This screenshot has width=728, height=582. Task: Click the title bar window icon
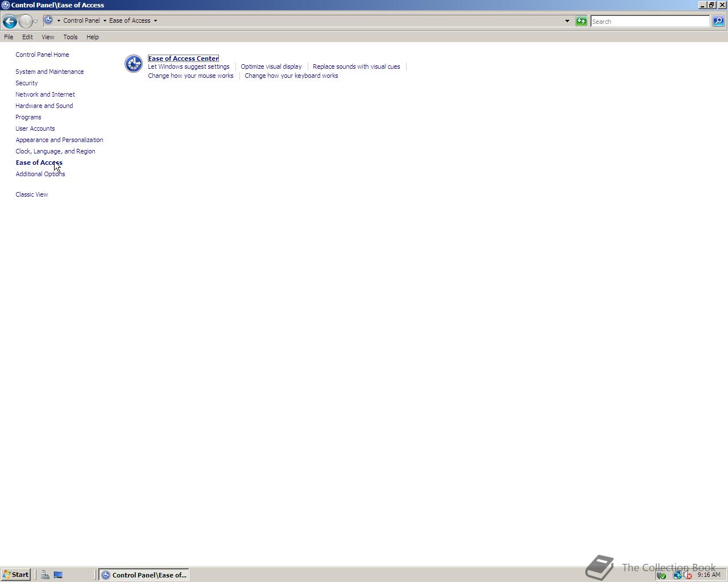click(5, 5)
